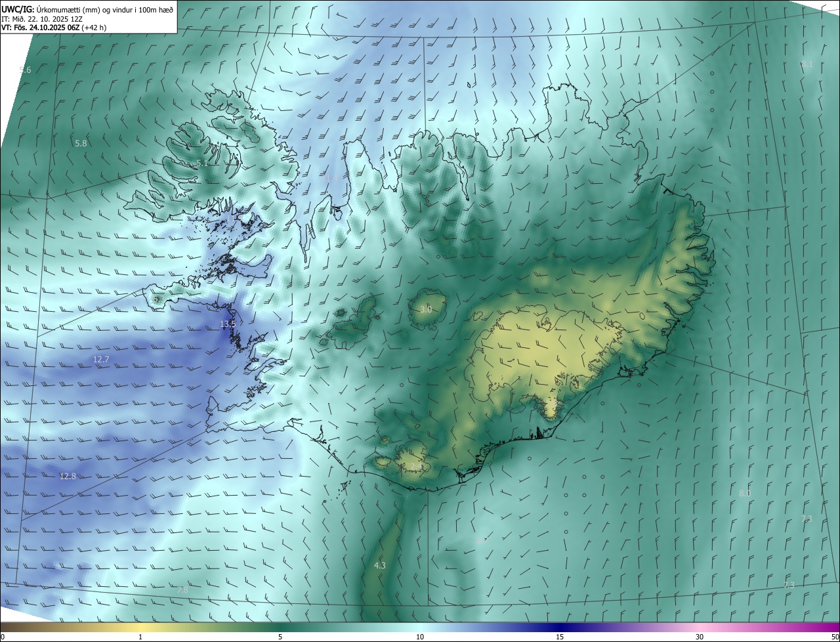Click the colorbar tick label '5'
The image size is (840, 642).
click(280, 637)
